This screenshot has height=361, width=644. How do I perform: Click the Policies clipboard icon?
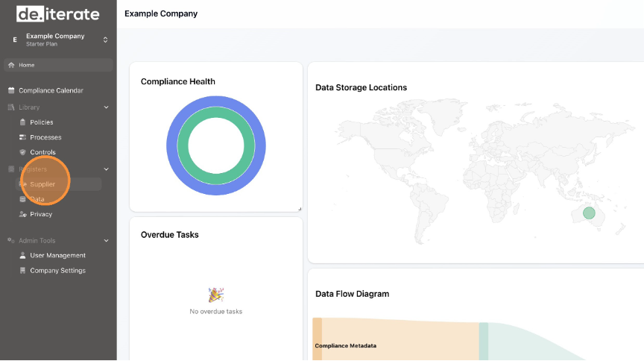pos(22,122)
